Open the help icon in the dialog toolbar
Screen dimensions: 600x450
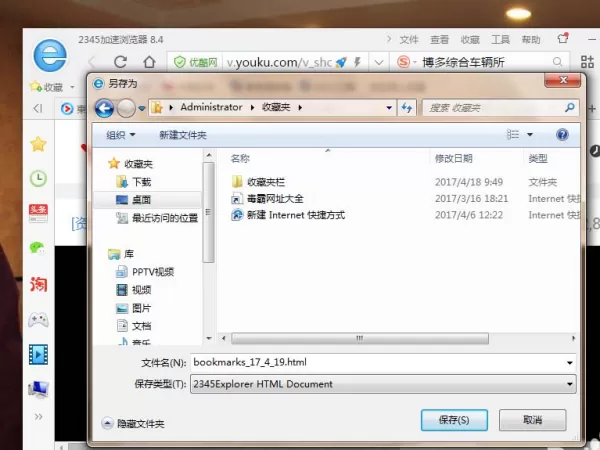[562, 135]
